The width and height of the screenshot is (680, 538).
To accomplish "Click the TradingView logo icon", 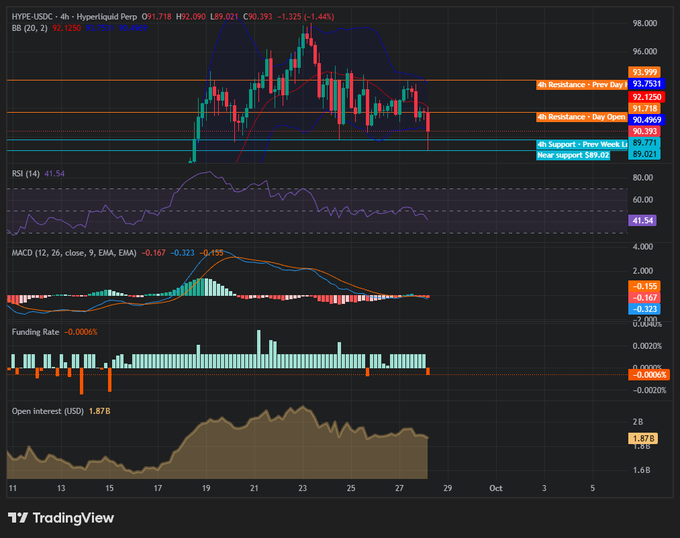I will tap(18, 518).
